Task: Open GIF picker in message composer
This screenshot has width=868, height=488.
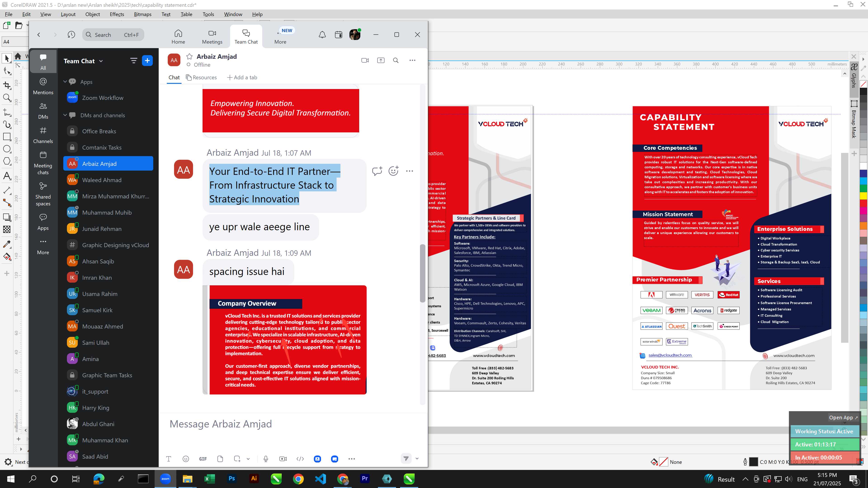Action: [x=203, y=459]
